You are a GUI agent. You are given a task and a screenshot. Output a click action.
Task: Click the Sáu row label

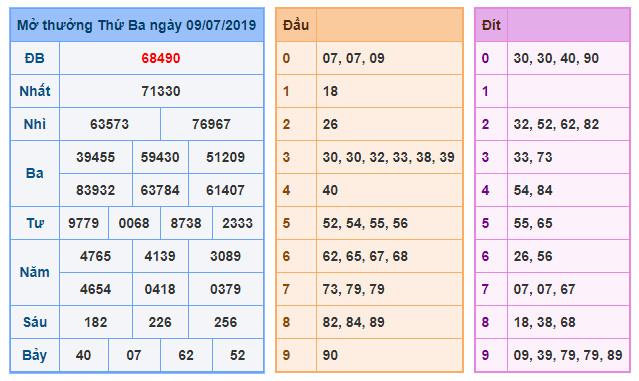pyautogui.click(x=35, y=322)
